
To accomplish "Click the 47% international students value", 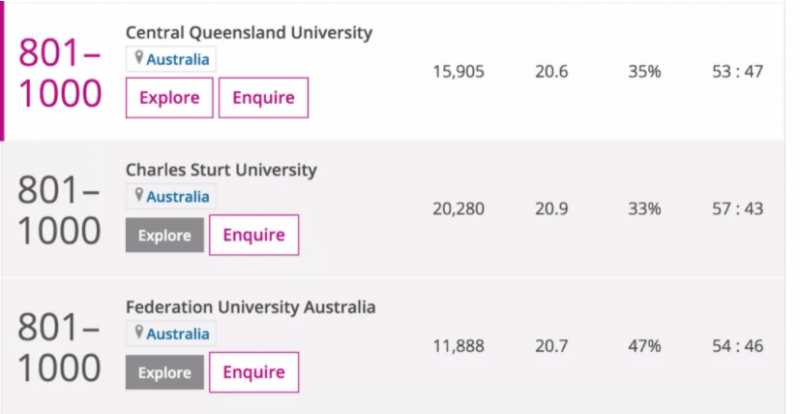I will [x=644, y=346].
